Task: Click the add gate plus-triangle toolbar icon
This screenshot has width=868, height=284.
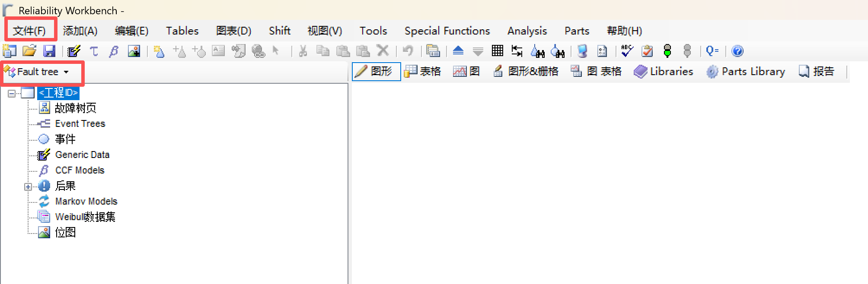Action: (179, 51)
